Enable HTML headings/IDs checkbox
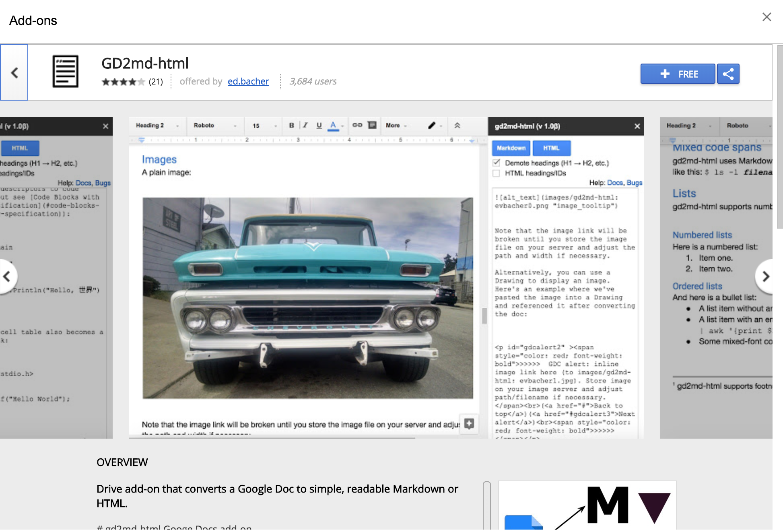Screen dimensions: 783x532 point(497,173)
